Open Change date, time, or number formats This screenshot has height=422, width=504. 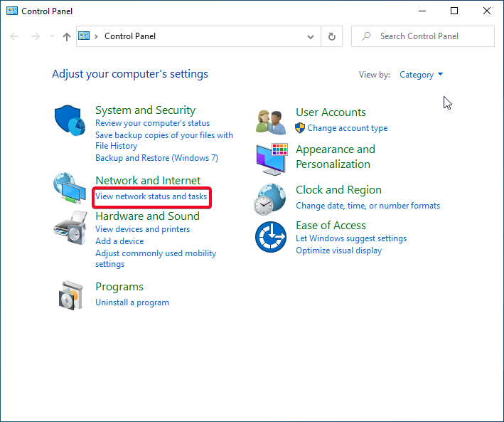coord(368,206)
